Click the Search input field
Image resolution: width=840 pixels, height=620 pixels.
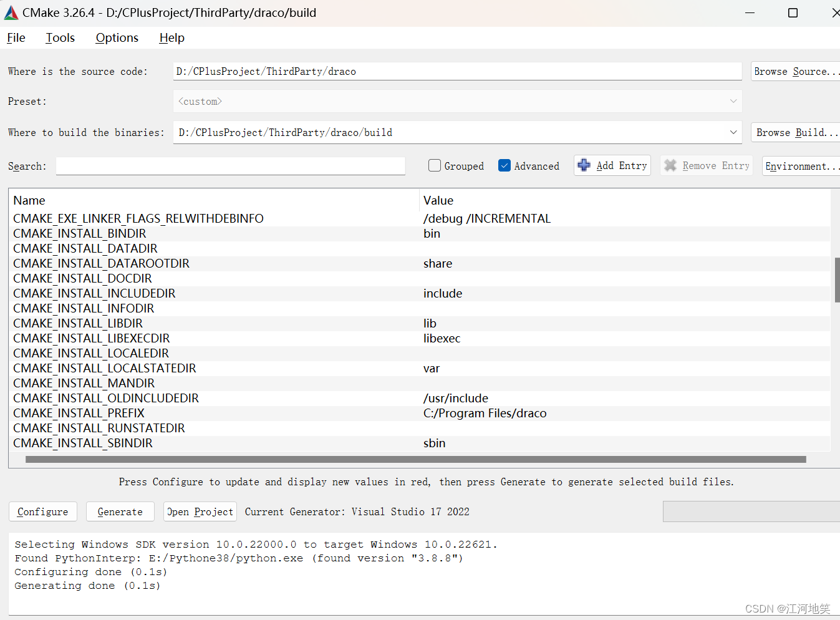[x=231, y=166]
